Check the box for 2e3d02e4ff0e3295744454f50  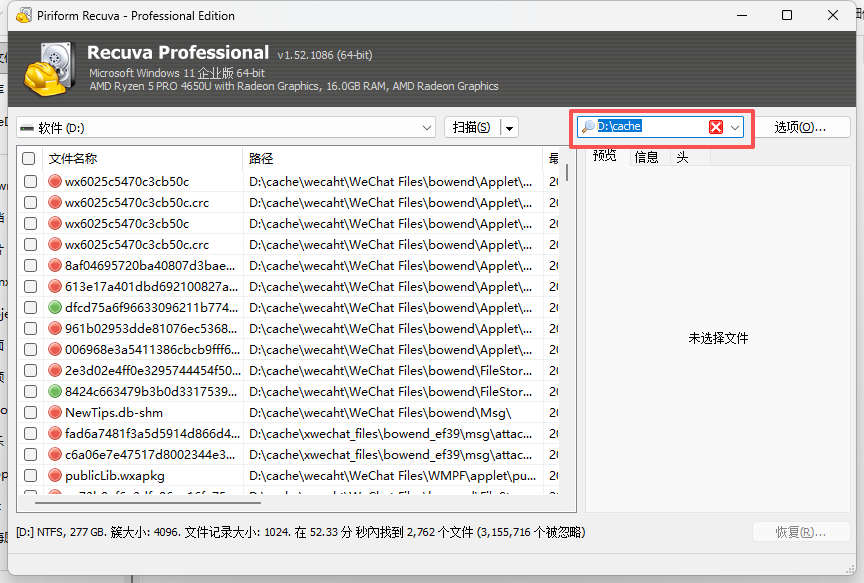point(30,371)
